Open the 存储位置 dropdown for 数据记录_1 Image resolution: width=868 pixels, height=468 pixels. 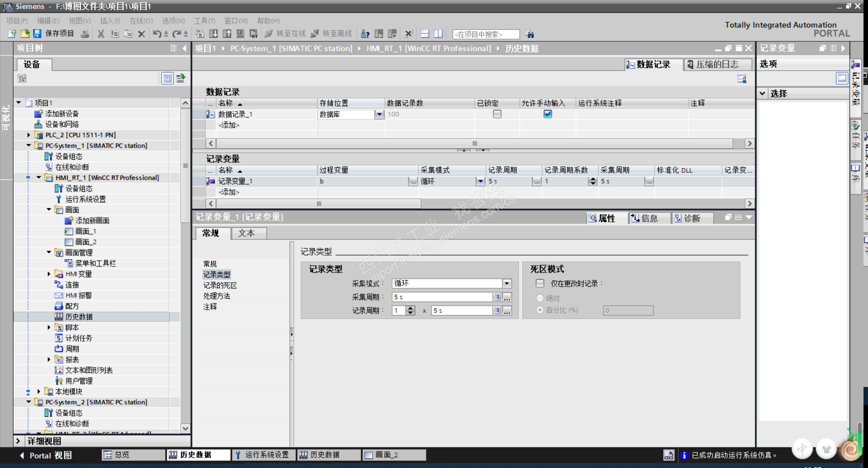[380, 114]
